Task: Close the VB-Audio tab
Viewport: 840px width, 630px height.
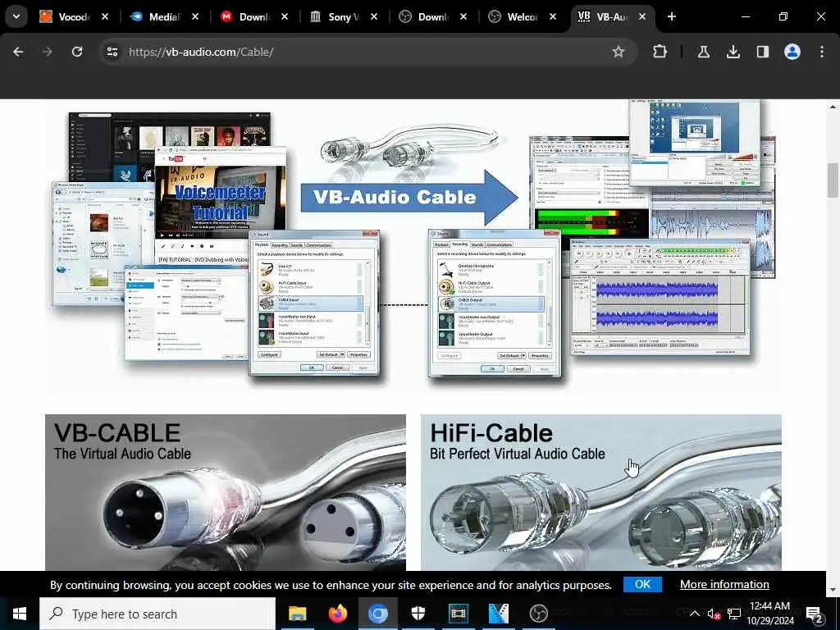Action: tap(641, 16)
